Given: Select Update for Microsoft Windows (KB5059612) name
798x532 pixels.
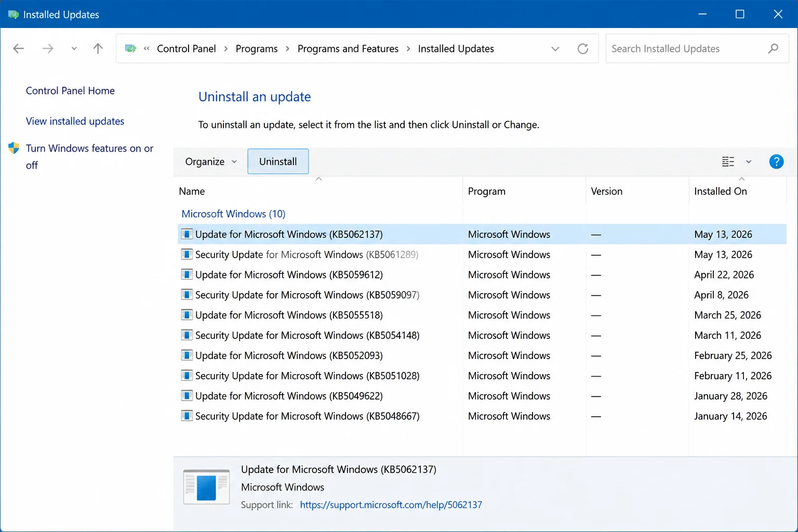Looking at the screenshot, I should click(x=289, y=275).
